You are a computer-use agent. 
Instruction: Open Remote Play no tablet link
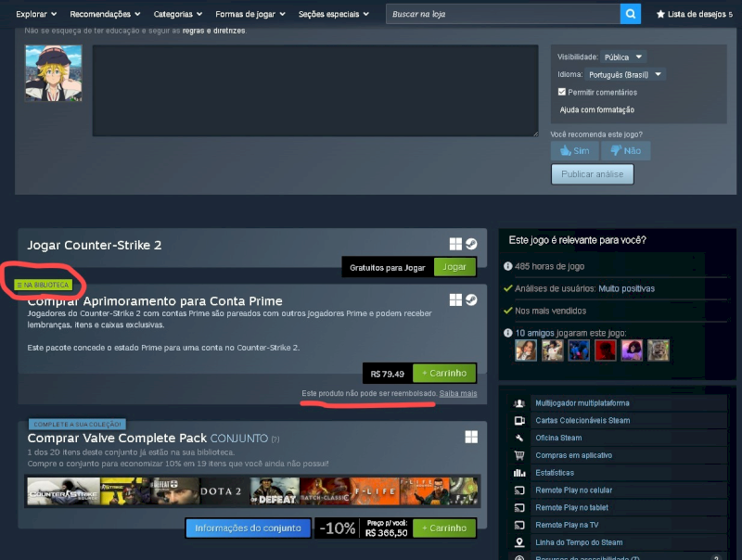tap(571, 507)
